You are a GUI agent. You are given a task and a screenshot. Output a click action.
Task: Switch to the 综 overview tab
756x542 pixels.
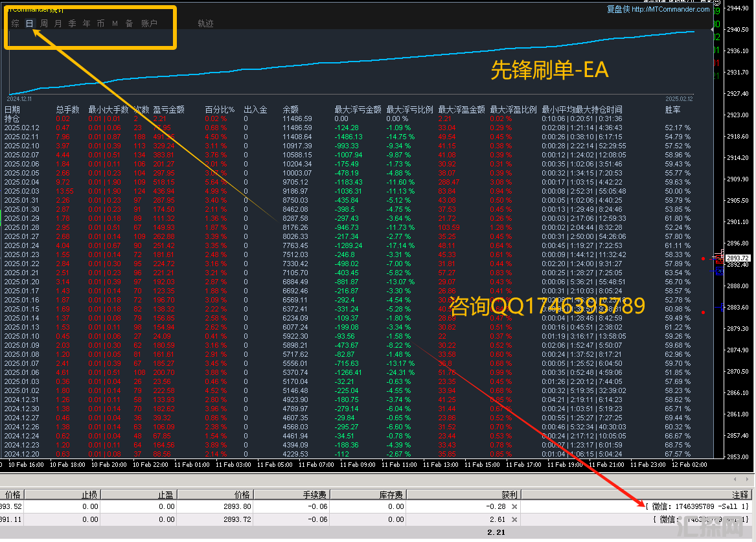click(15, 24)
